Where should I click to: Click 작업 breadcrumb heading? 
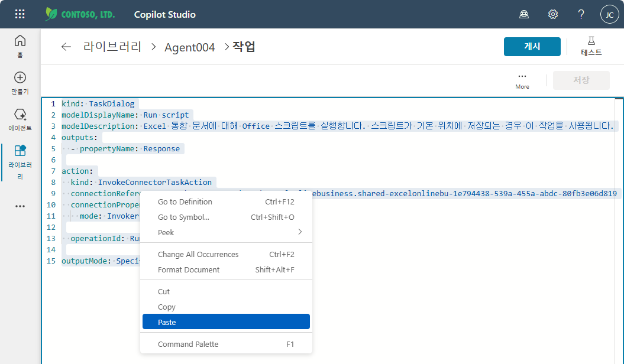pos(244,47)
